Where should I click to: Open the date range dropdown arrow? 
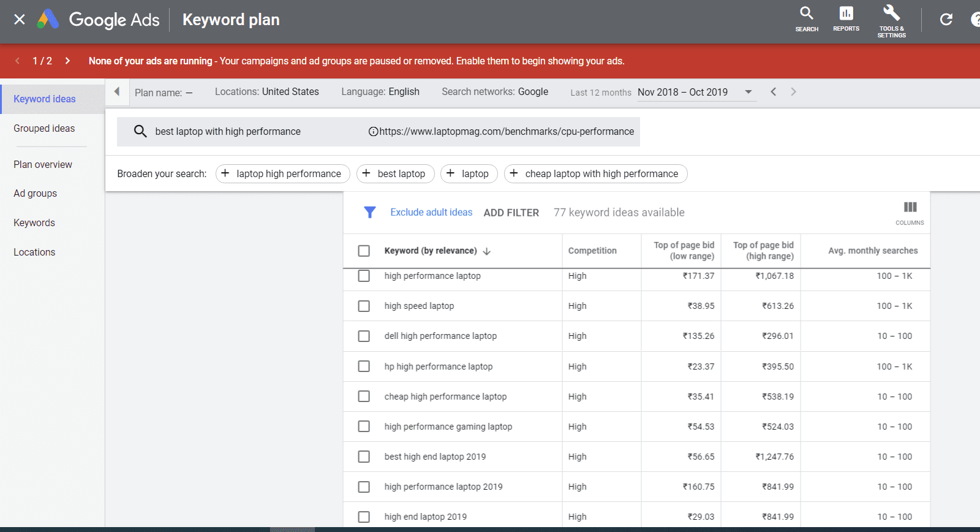748,92
